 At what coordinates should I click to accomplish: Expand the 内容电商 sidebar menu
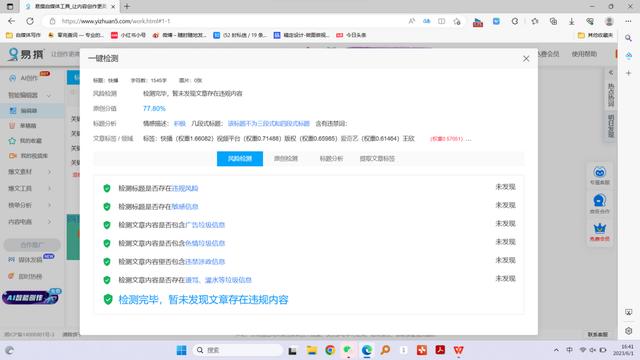click(x=29, y=222)
